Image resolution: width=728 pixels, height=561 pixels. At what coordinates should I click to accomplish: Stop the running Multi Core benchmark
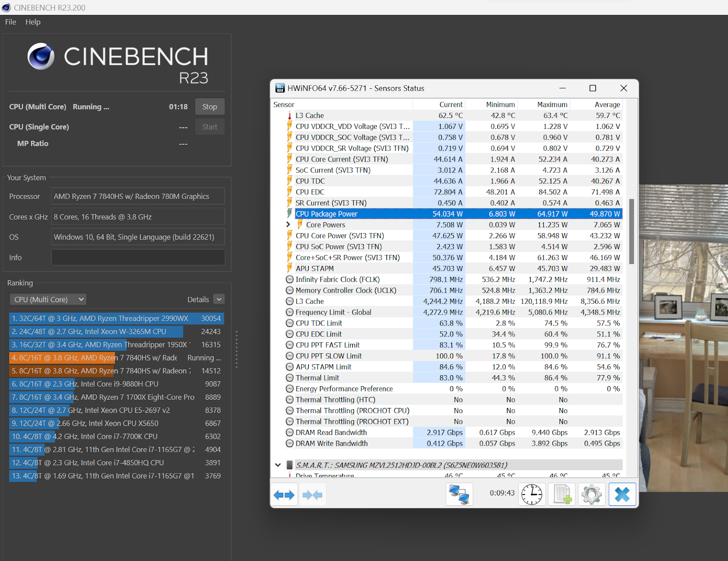(210, 107)
